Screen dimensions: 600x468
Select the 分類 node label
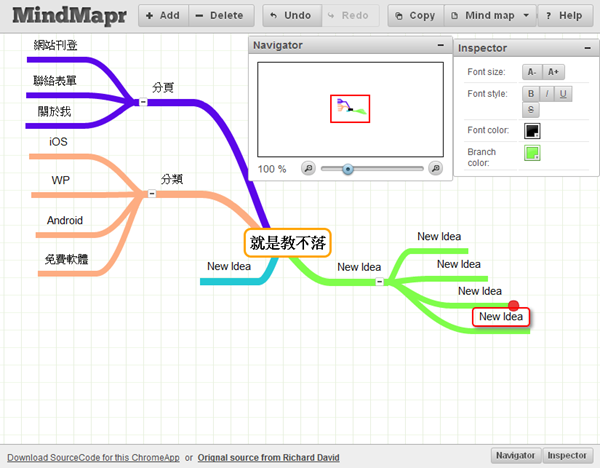click(x=172, y=179)
